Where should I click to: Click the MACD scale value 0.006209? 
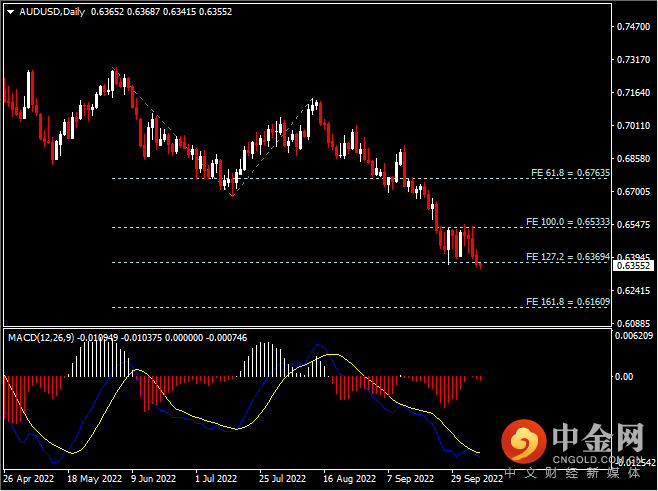[x=634, y=335]
